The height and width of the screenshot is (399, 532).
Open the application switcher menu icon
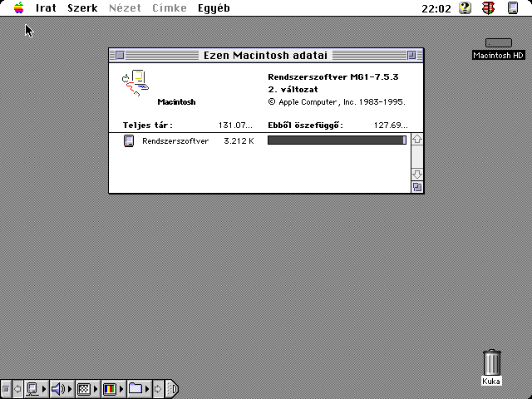513,7
